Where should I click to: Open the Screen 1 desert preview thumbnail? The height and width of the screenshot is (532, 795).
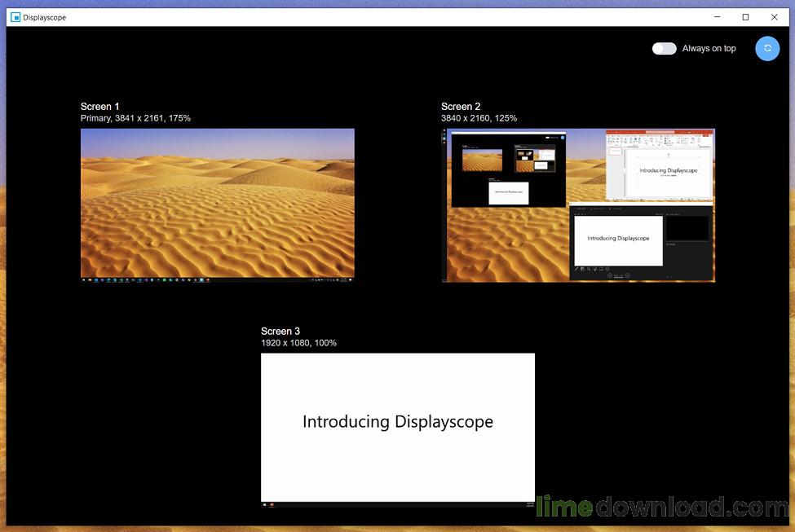click(x=218, y=205)
